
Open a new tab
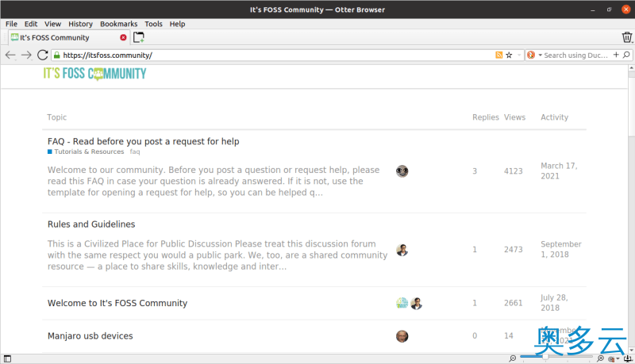(138, 37)
